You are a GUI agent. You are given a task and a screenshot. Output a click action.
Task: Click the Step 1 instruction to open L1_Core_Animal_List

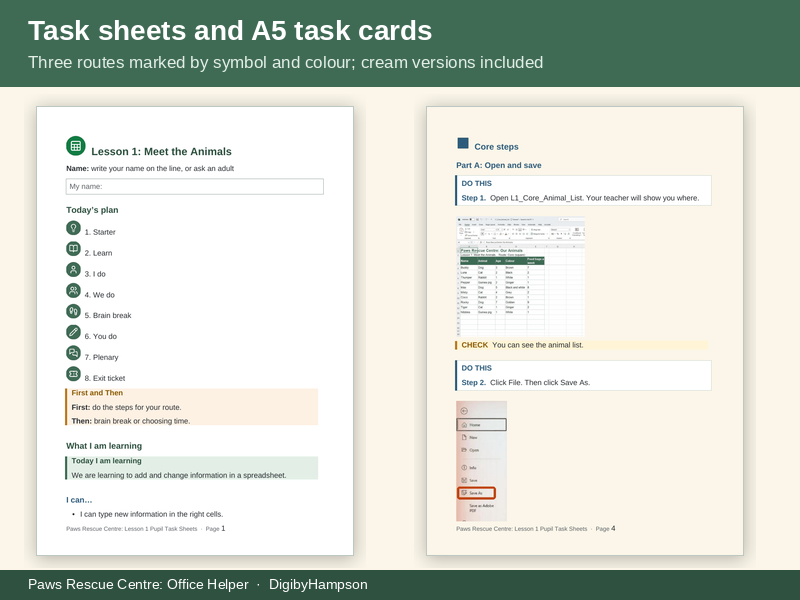580,198
